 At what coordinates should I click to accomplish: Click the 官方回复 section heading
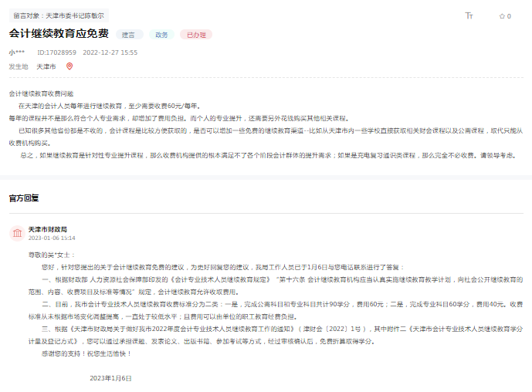click(24, 198)
